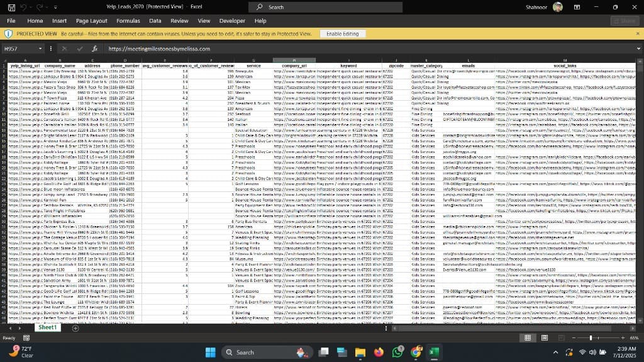The width and height of the screenshot is (644, 362).
Task: Expand the Name Box dropdown arrow
Action: [x=40, y=48]
